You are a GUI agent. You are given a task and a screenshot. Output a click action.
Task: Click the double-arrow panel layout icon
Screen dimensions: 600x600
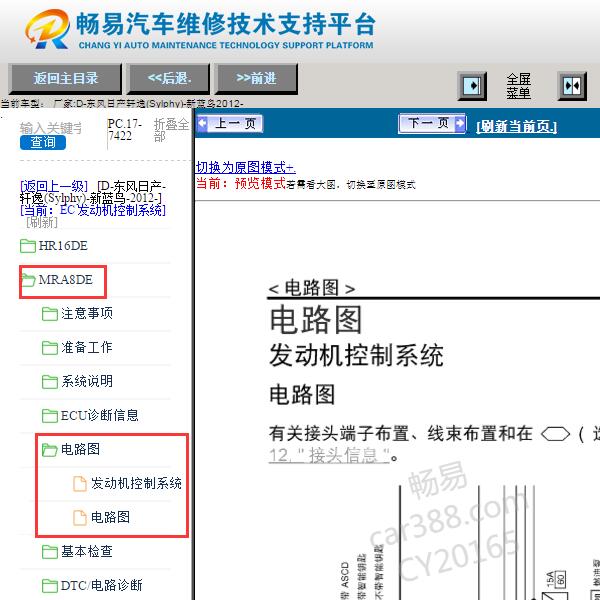[x=572, y=86]
